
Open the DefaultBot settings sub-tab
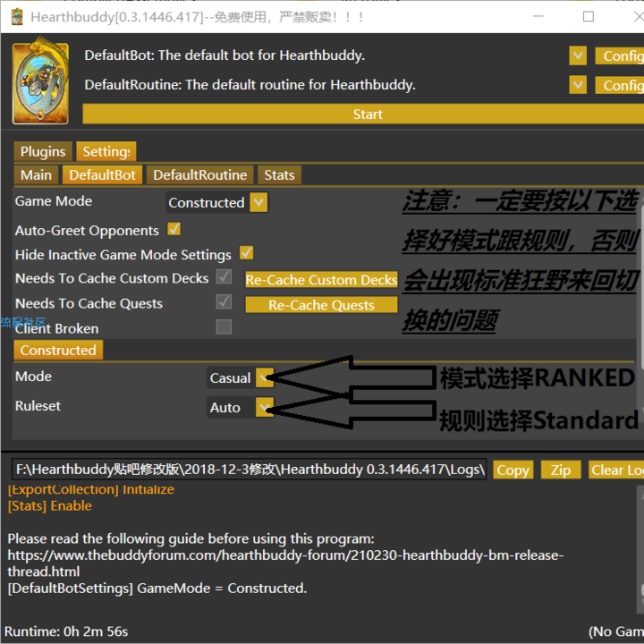coord(102,175)
